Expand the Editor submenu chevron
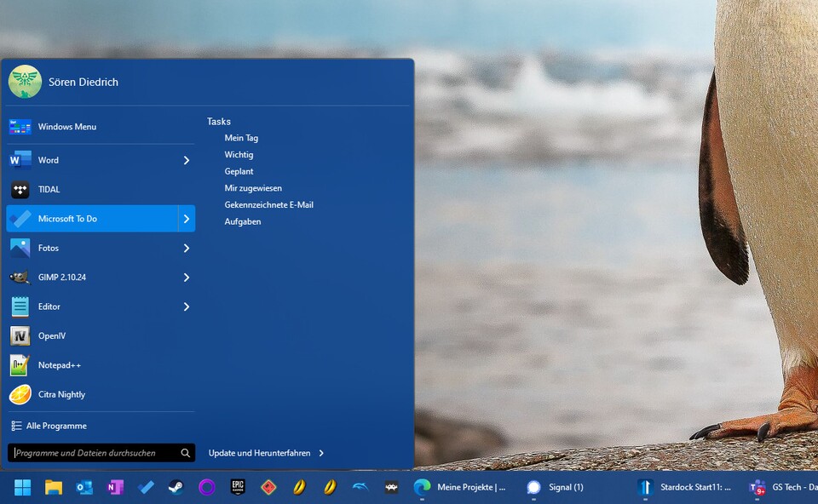818x504 pixels. (x=186, y=306)
